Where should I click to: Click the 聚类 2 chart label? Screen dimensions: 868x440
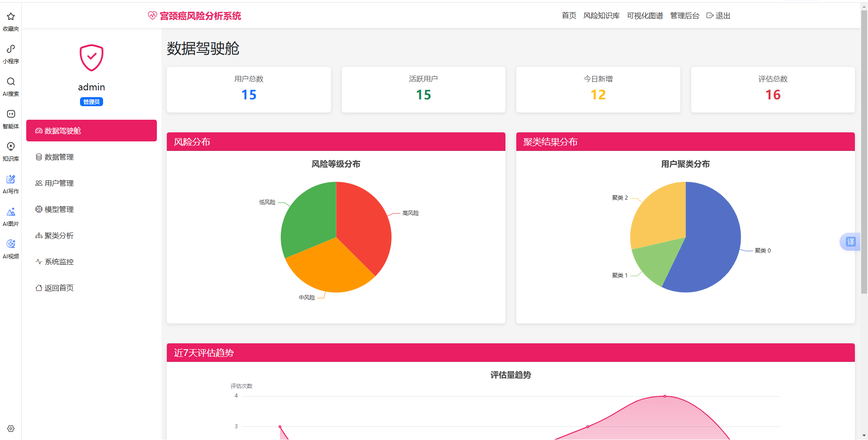coord(620,198)
